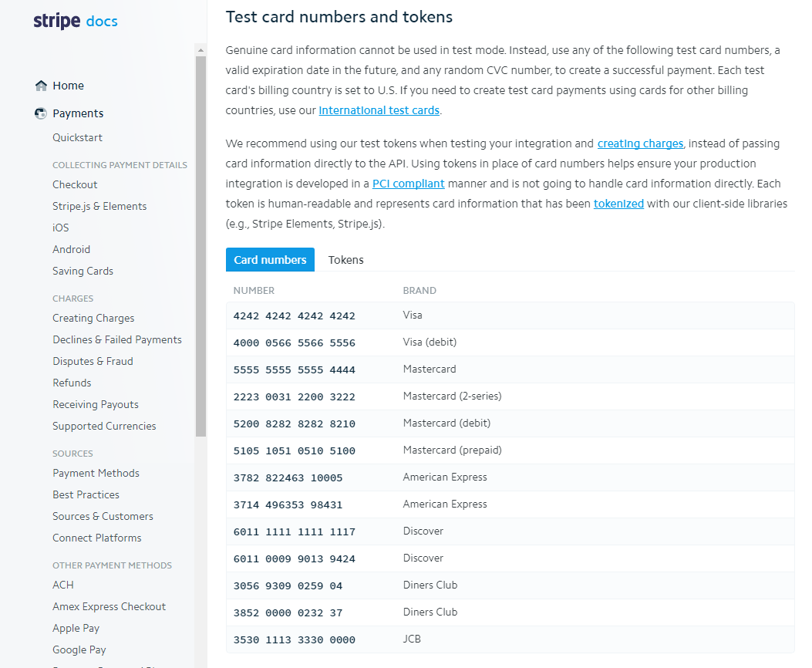The image size is (812, 668).
Task: Open Amex Express Checkout page
Action: click(110, 607)
